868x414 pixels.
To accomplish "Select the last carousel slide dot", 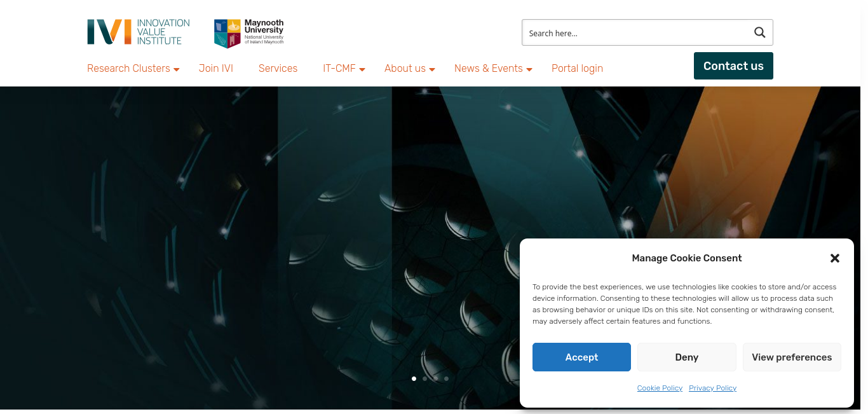I will (x=446, y=378).
